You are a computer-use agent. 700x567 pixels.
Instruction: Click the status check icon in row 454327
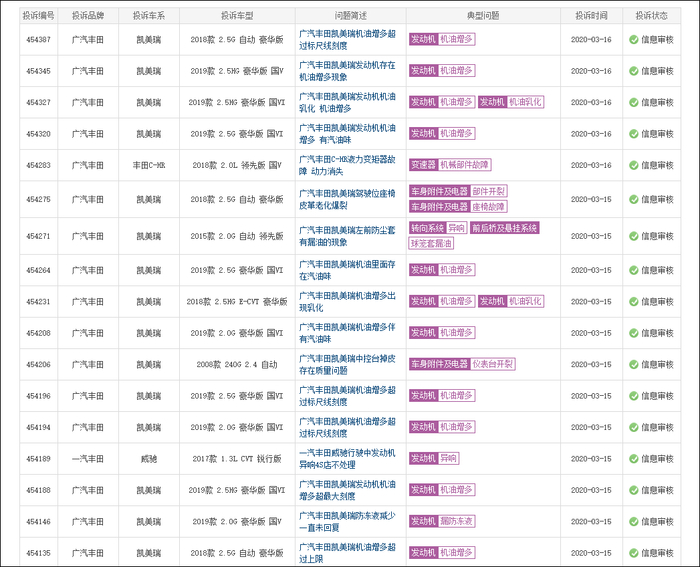click(x=633, y=102)
